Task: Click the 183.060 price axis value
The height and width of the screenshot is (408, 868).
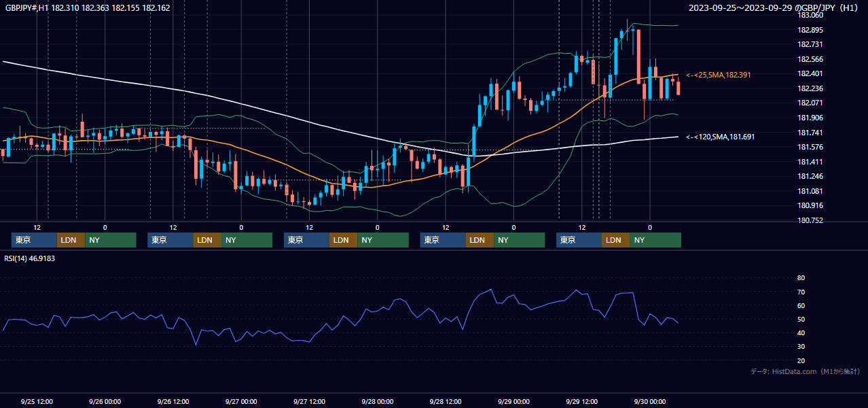Action: point(810,15)
